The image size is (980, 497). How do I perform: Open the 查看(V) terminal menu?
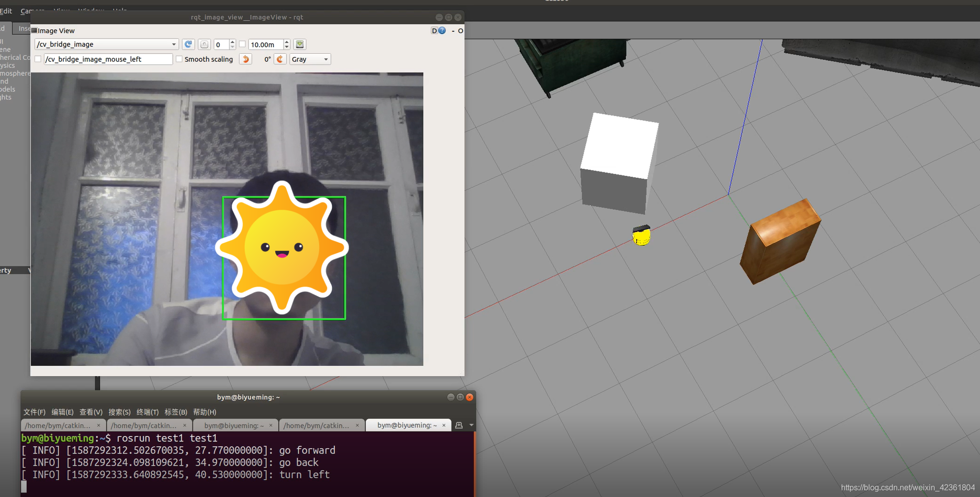(x=91, y=412)
